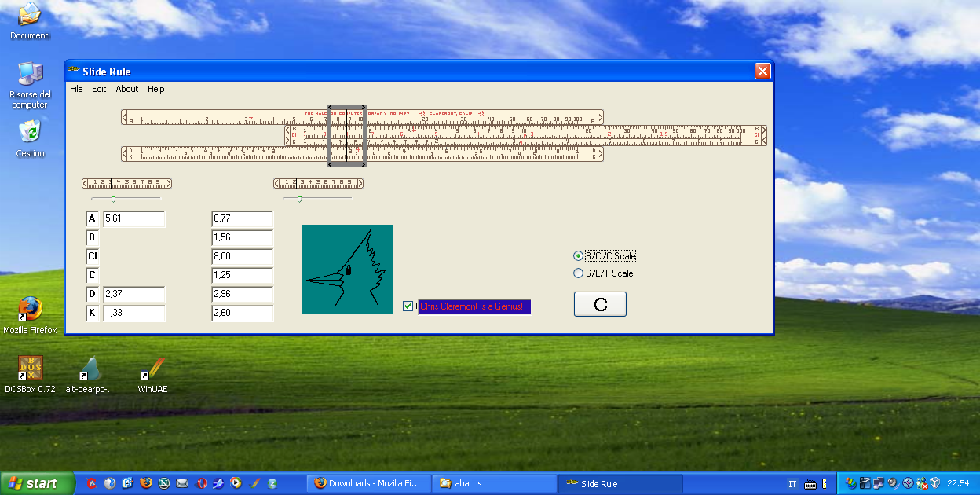The image size is (980, 495).
Task: Click right arrow of small scale above 8,77 field
Action: pyautogui.click(x=360, y=184)
